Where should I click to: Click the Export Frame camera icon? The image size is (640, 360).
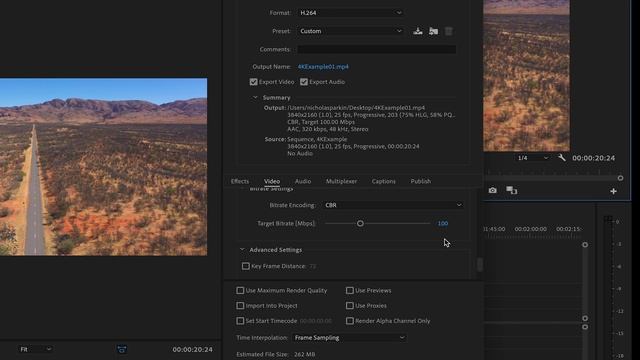(x=493, y=190)
